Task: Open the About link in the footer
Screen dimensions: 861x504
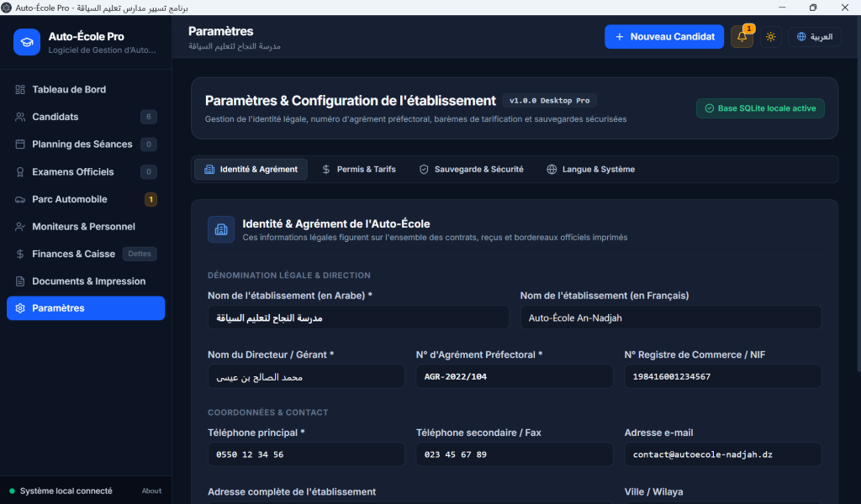Action: 151,491
